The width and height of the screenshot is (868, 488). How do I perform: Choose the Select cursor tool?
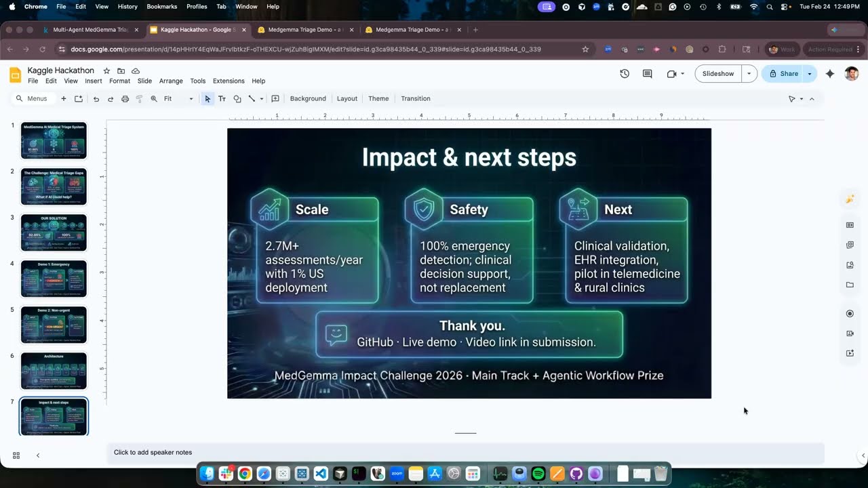pos(208,98)
